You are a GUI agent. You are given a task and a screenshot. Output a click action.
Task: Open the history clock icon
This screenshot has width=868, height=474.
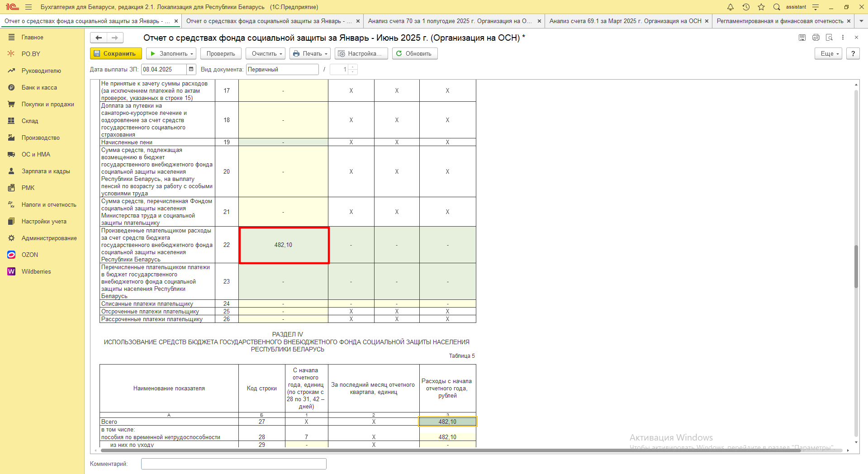[746, 7]
